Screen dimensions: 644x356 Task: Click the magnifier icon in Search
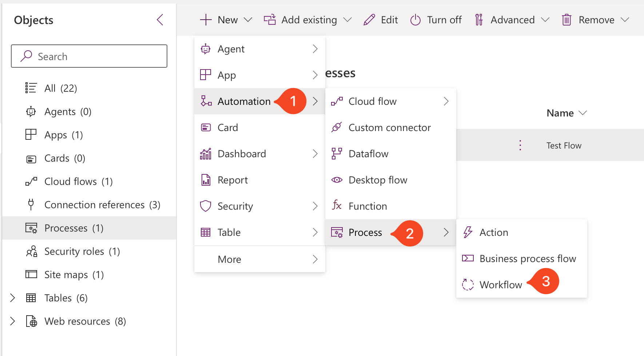click(x=26, y=56)
